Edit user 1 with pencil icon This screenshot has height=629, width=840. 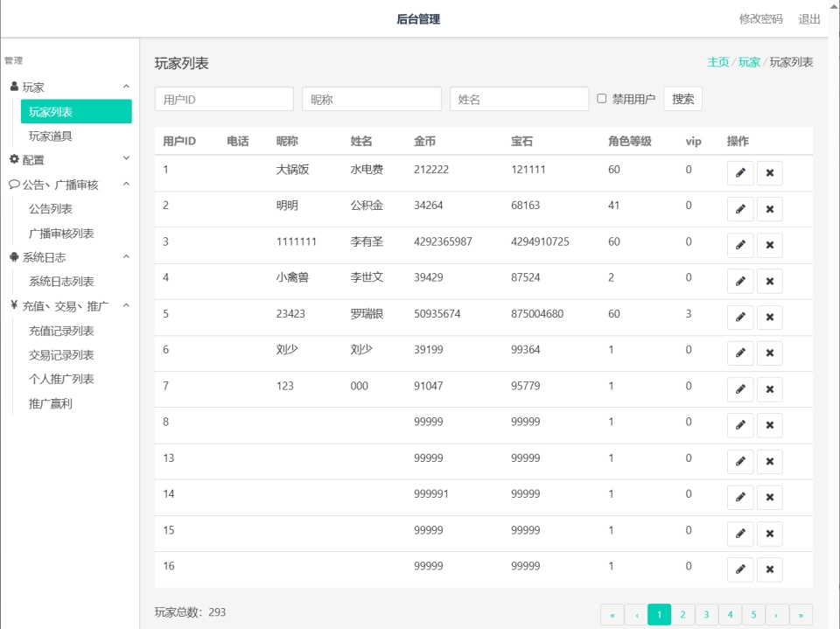[740, 173]
